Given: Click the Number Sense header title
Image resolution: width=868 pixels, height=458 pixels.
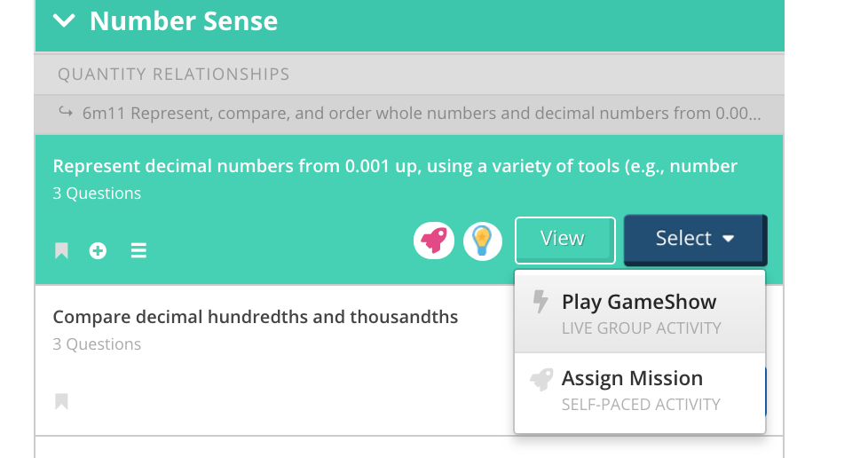Looking at the screenshot, I should pos(184,21).
